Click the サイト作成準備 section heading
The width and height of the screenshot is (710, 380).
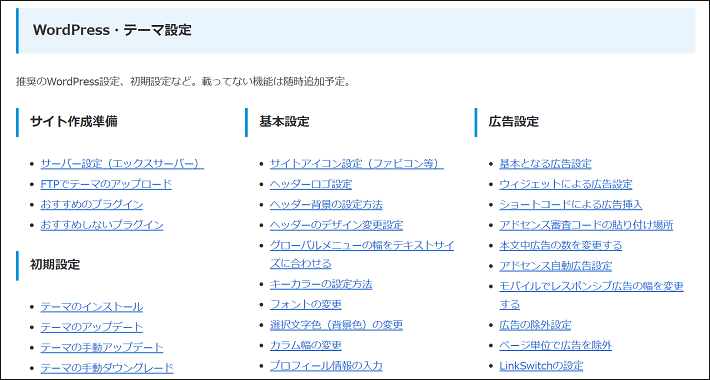(x=74, y=122)
